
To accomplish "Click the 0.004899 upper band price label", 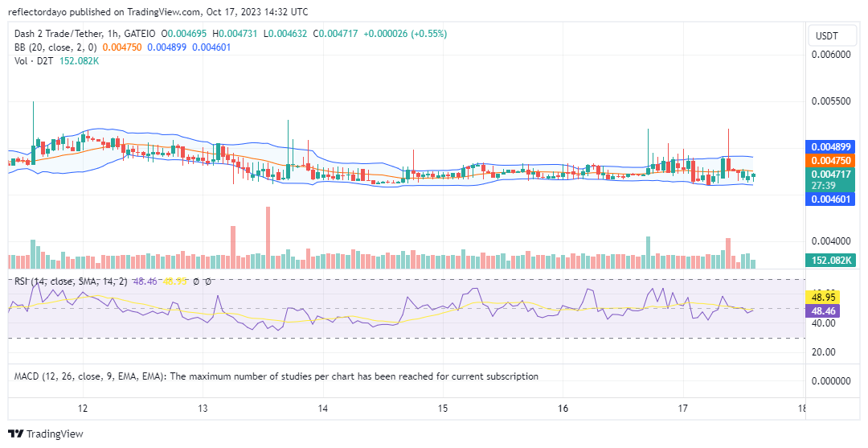I will coord(830,147).
